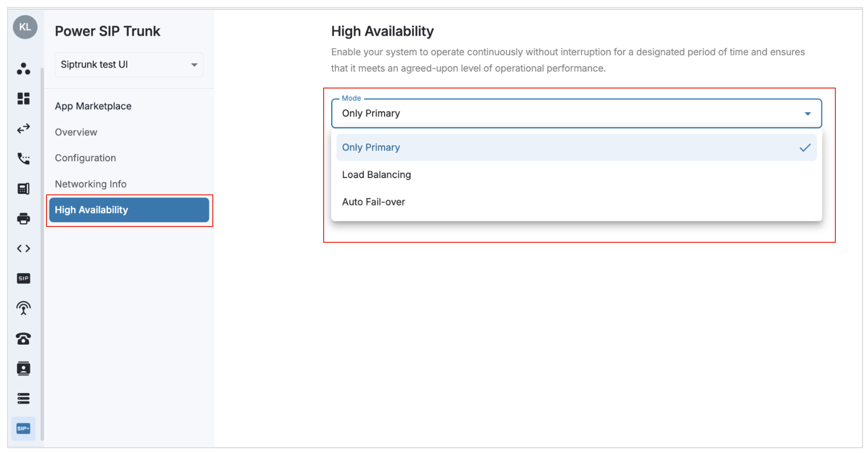Click the arrow on Siptrunk test UI
Screen dimensions: 868x454
pos(194,65)
